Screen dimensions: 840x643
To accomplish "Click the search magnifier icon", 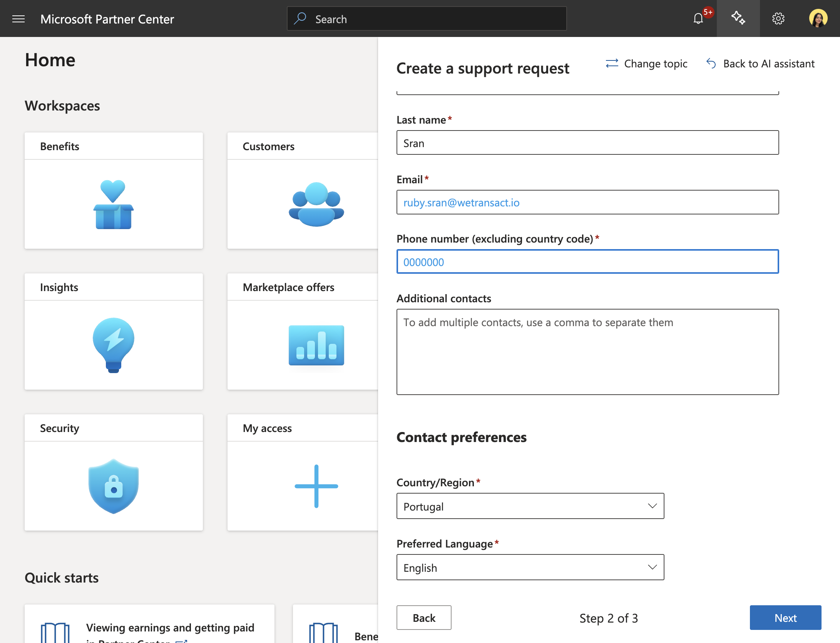I will [x=300, y=18].
